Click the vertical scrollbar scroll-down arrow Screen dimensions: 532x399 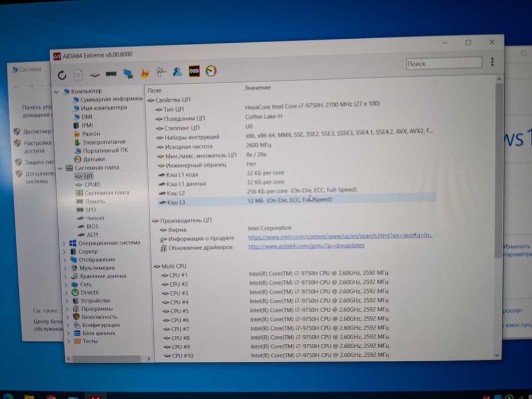[x=497, y=355]
